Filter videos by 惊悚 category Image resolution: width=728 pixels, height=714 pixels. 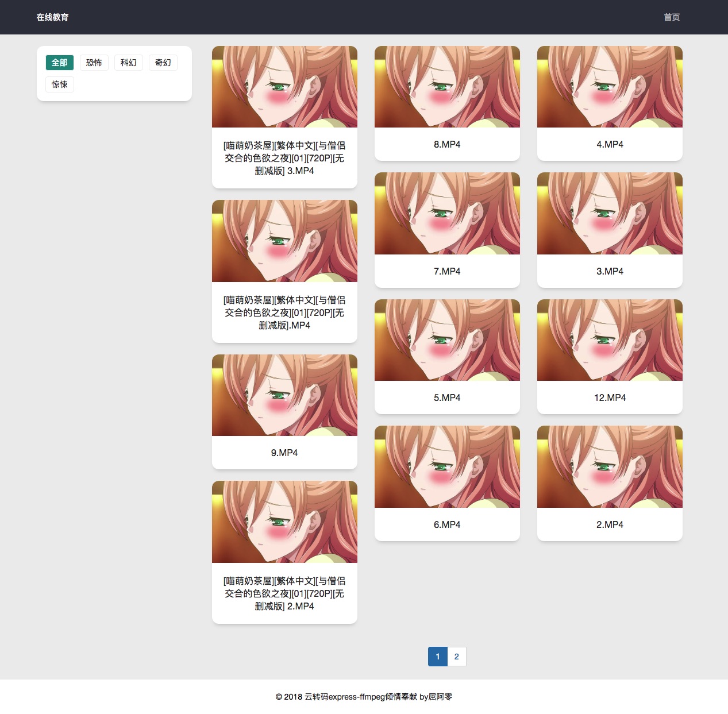click(60, 84)
